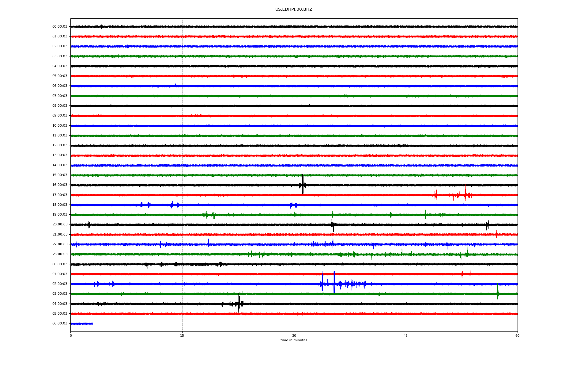Image resolution: width=588 pixels, height=368 pixels.
Task: Click the green spike ending the 03:00:03 trace near minute 57
Action: click(498, 292)
